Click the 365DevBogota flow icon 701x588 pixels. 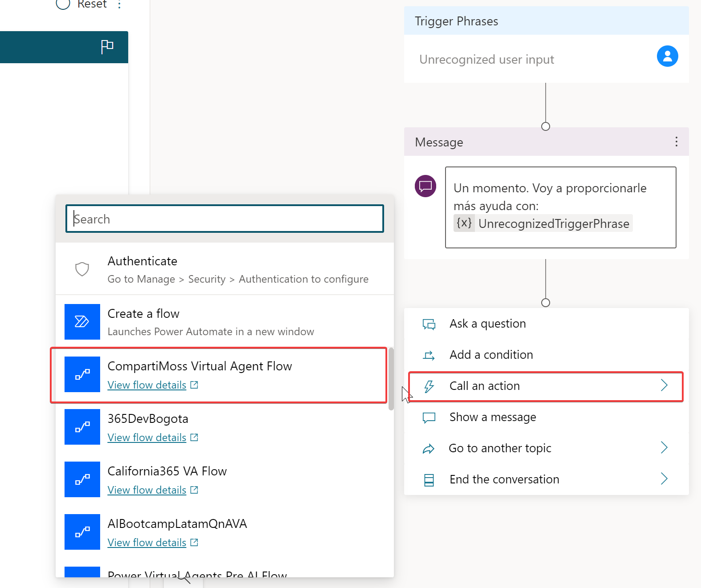point(82,427)
